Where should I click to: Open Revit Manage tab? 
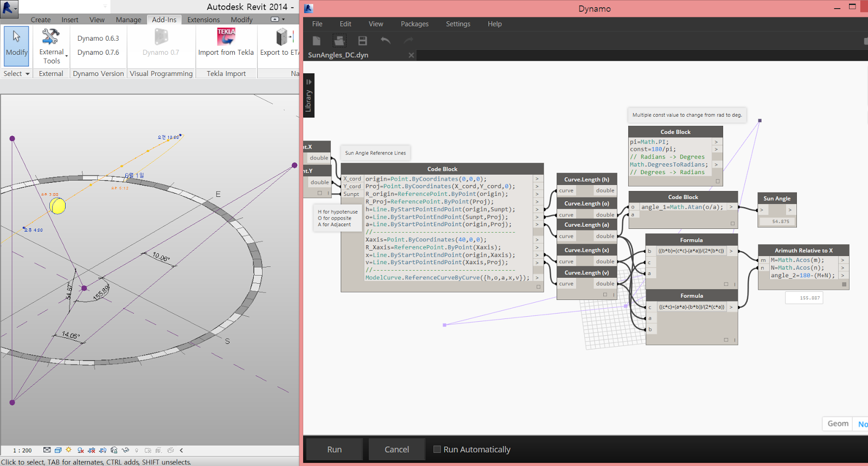pos(128,20)
